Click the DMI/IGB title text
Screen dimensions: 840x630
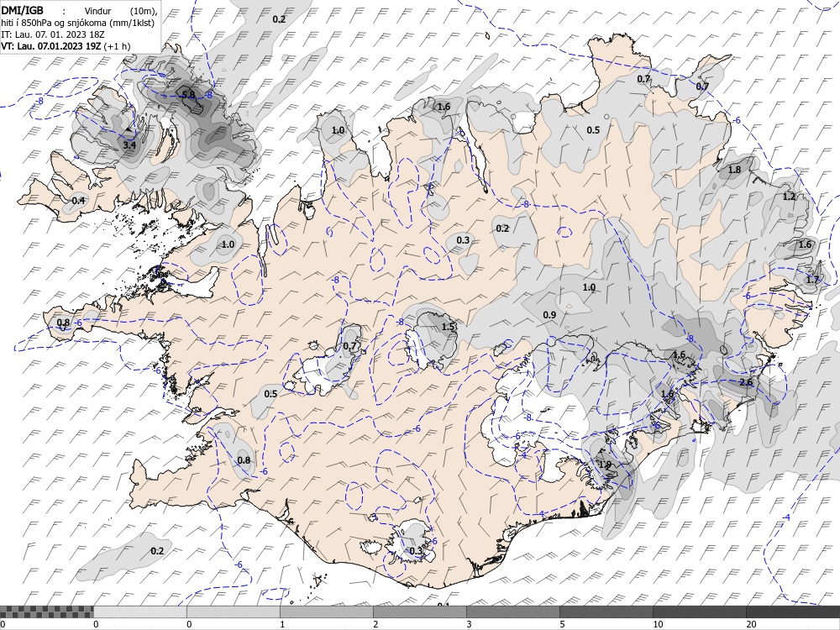(23, 10)
